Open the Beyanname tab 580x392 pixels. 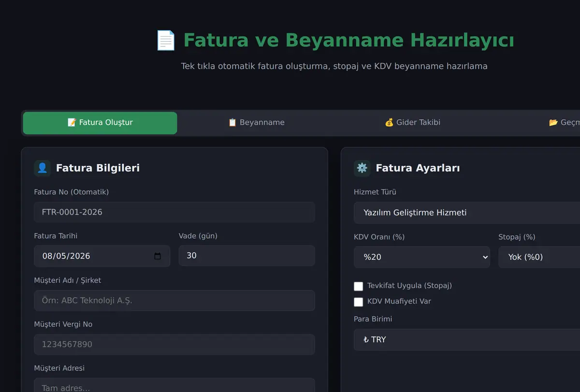click(256, 123)
